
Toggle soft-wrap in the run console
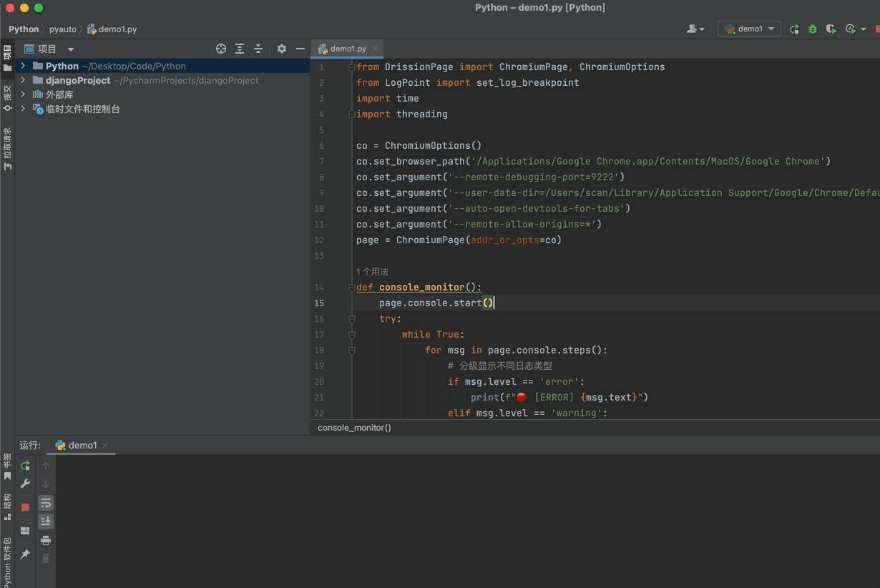(46, 503)
